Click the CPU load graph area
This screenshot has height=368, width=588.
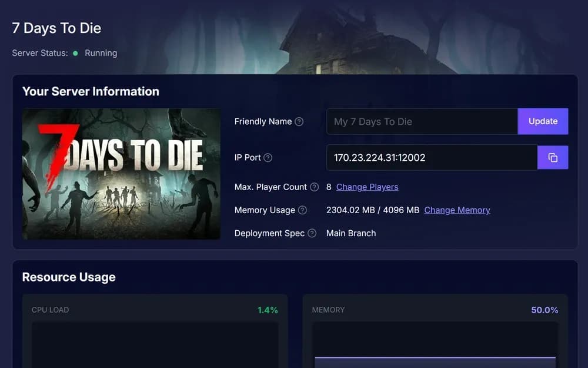click(155, 344)
